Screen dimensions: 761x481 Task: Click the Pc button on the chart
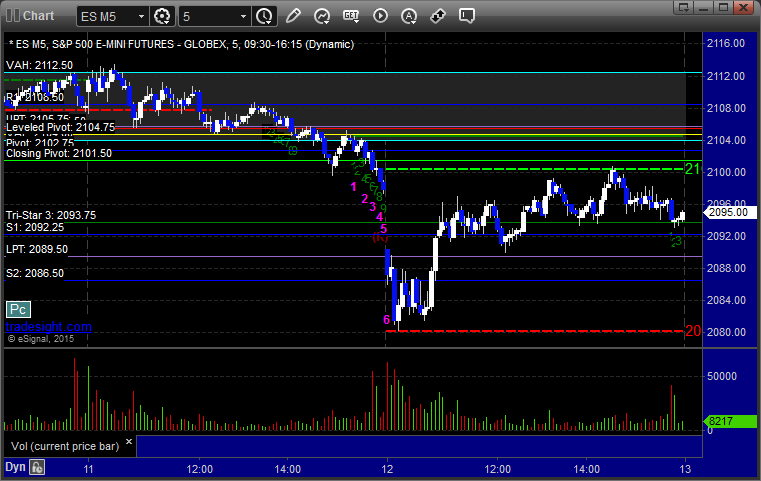18,309
